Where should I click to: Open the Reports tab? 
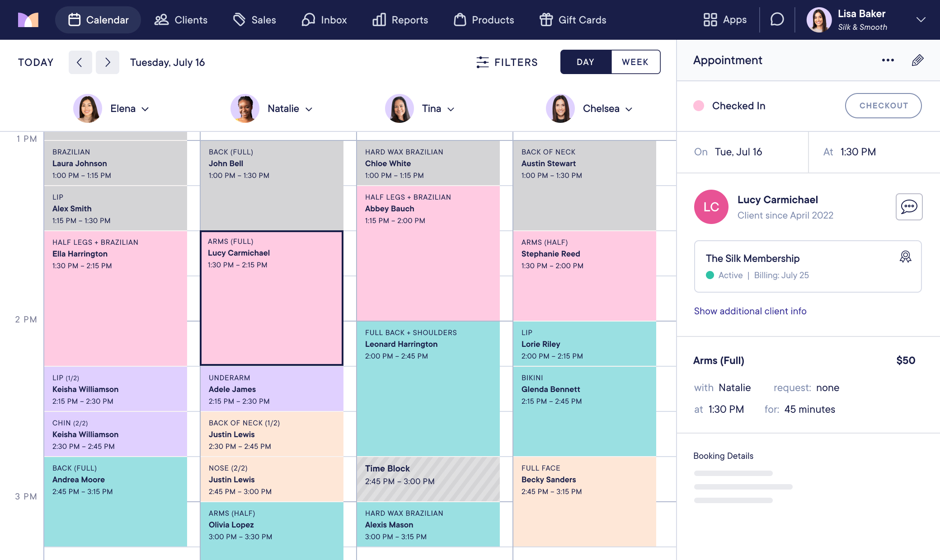[400, 20]
